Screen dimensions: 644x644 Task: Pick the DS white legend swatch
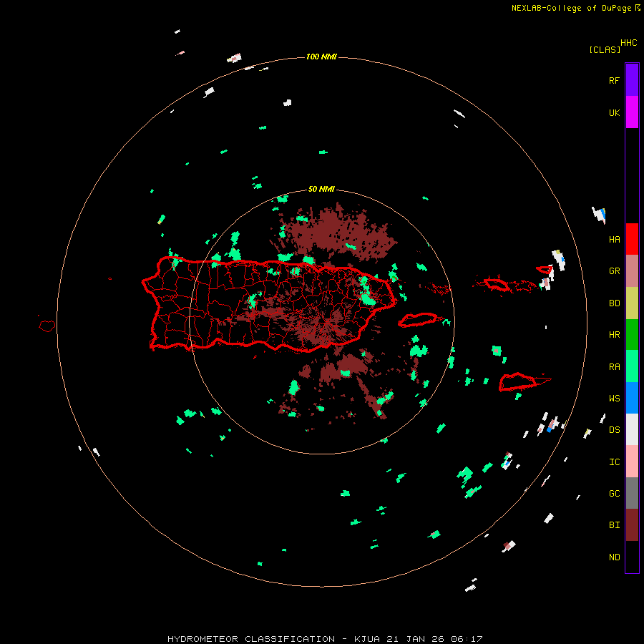tap(632, 429)
